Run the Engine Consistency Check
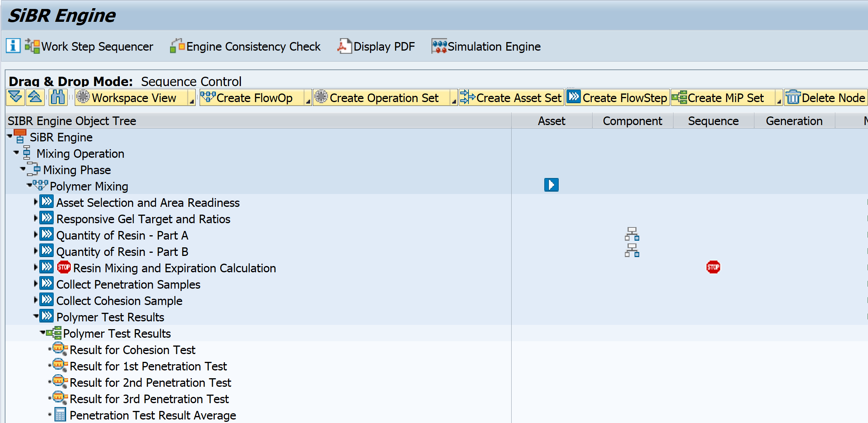The image size is (868, 423). (x=245, y=46)
